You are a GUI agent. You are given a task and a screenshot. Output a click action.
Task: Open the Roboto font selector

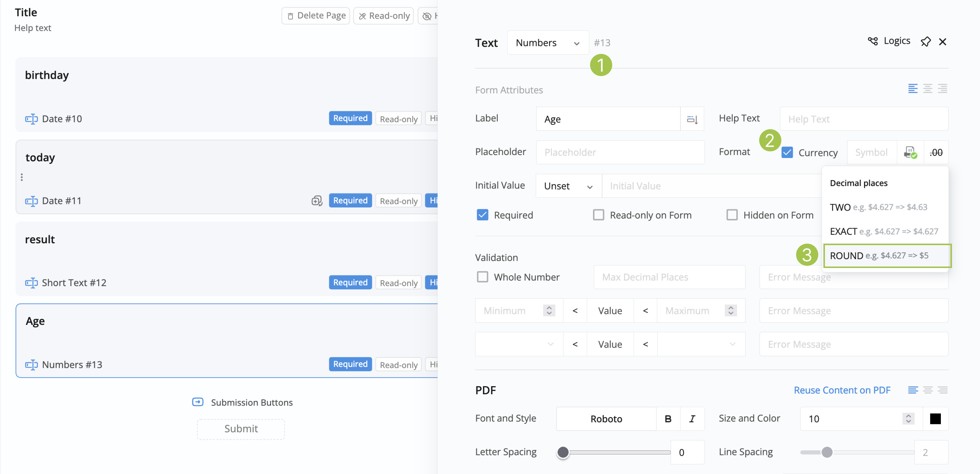click(x=606, y=418)
